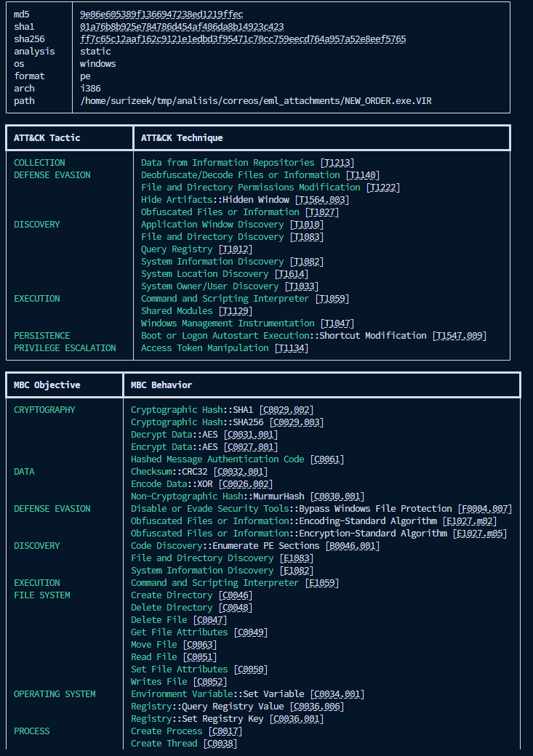Click the T1129 Shared Modules ID
Viewport: 533px width, 756px height.
[x=236, y=311]
